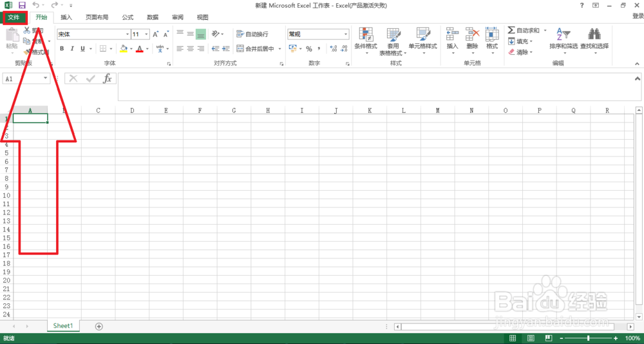Click the Undo arrow icon
Image resolution: width=644 pixels, height=344 pixels.
(35, 5)
